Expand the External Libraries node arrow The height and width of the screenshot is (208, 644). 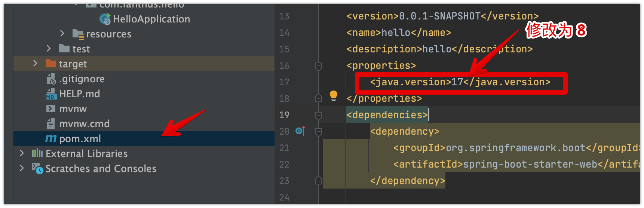pos(22,153)
